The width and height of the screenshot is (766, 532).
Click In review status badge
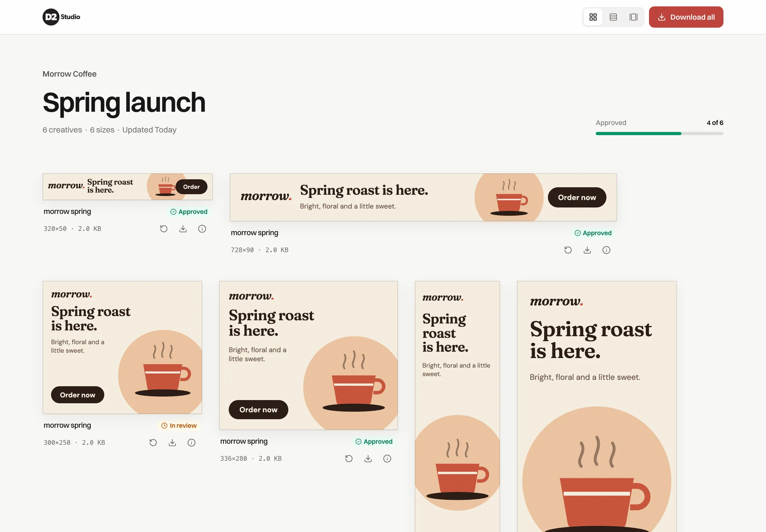[179, 426]
